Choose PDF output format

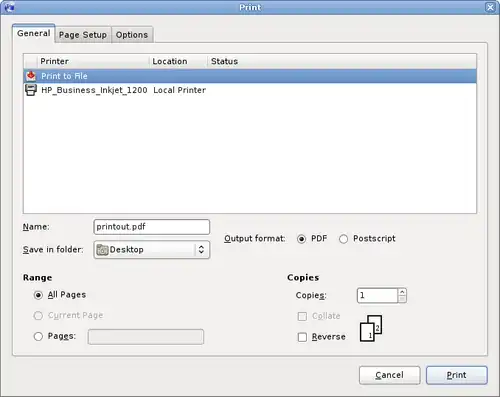301,239
